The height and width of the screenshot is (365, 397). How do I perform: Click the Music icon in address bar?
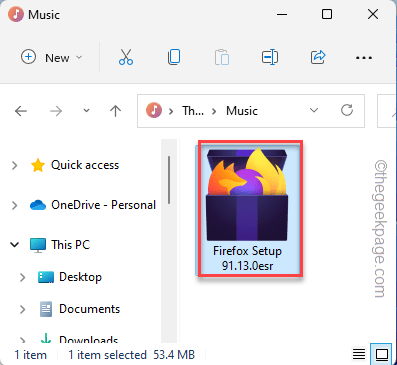[x=154, y=110]
